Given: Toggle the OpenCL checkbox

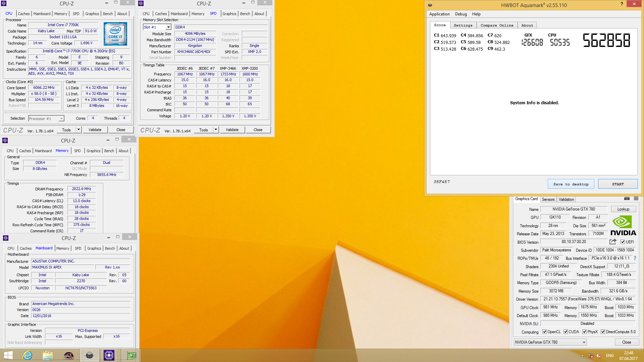Looking at the screenshot, I should [x=544, y=332].
